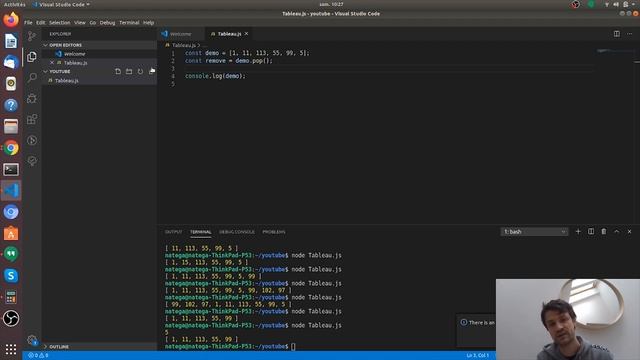Open the Debug menu
The height and width of the screenshot is (360, 640).
(107, 23)
